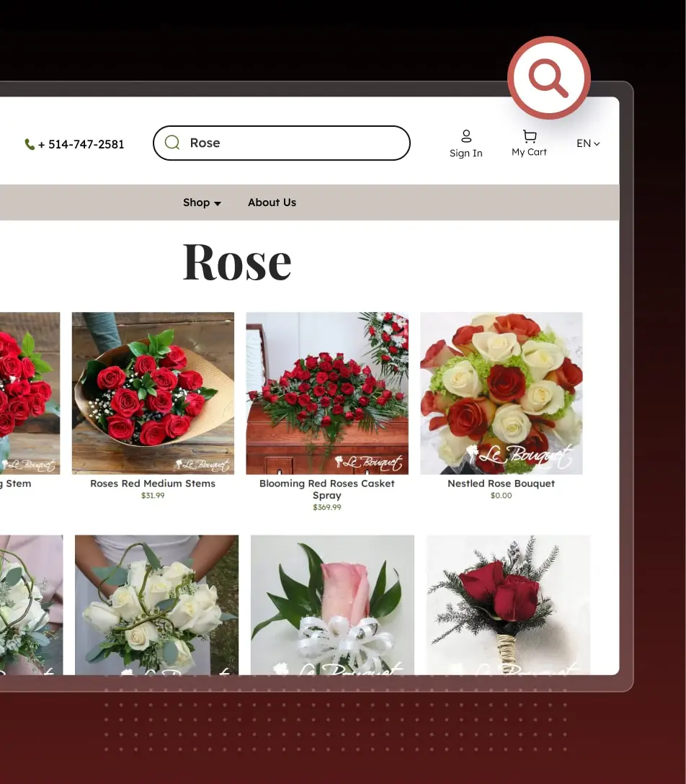
Task: Open Roses Red Medium Stems product image
Action: pos(153,393)
